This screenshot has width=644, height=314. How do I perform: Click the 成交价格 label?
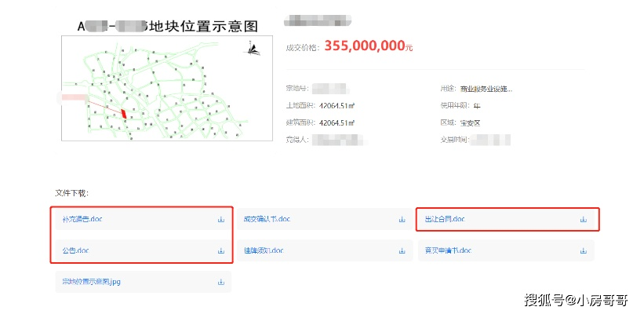click(x=303, y=48)
